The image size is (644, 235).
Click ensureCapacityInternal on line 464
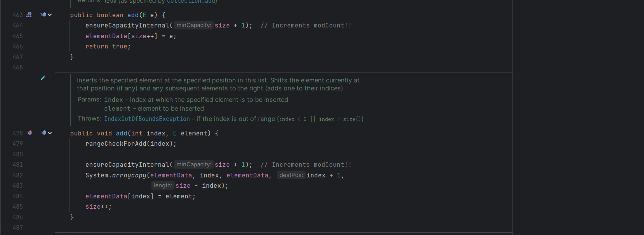point(127,26)
